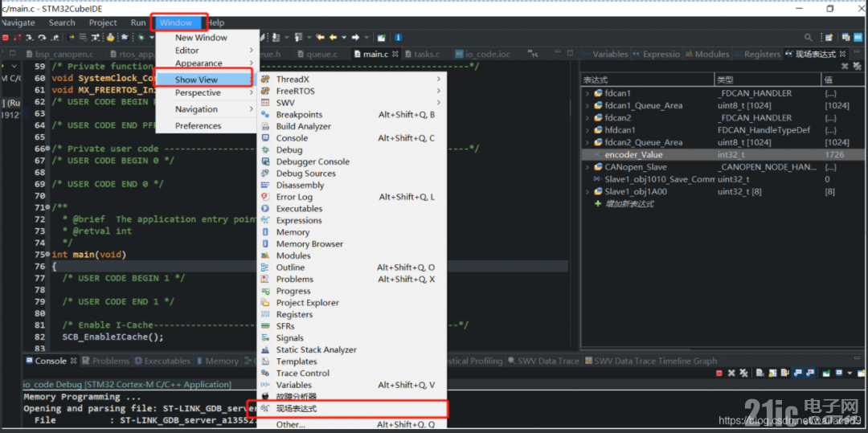Select Console in Show View menu
The image size is (868, 433).
click(x=351, y=138)
